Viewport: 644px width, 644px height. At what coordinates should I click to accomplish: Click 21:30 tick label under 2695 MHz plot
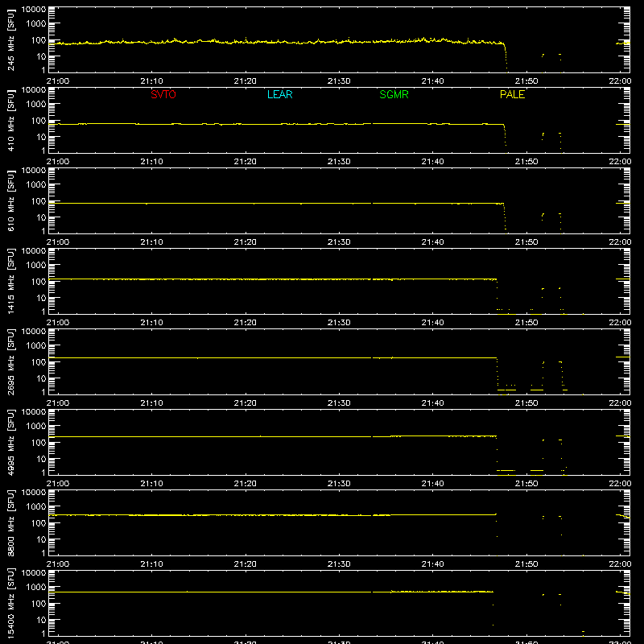click(x=339, y=403)
